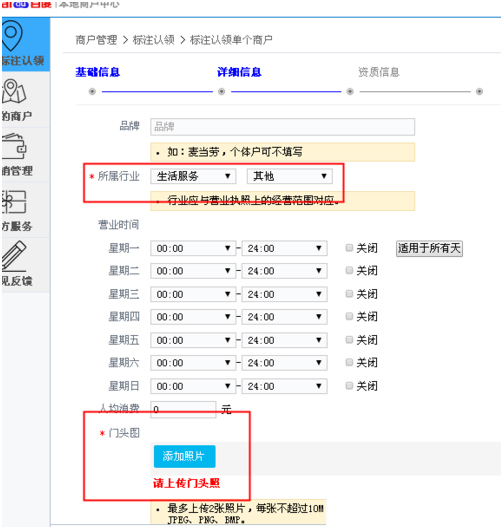Open 星期三 start time dropdown
The height and width of the screenshot is (527, 504).
coord(193,294)
